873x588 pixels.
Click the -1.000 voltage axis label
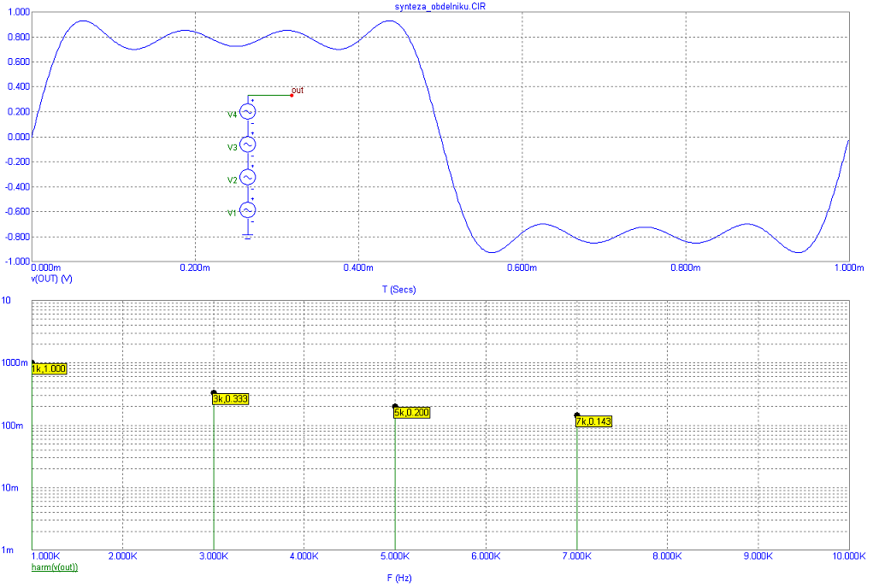(x=17, y=262)
